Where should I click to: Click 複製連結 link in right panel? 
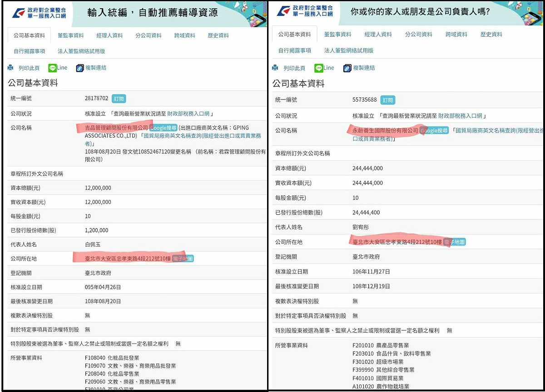click(x=364, y=68)
